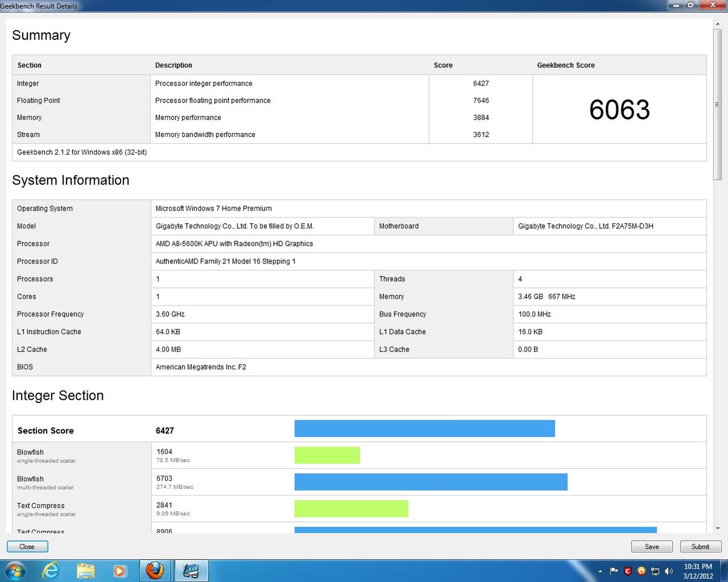Click the 'Section Score' label
728x582 pixels.
(46, 431)
